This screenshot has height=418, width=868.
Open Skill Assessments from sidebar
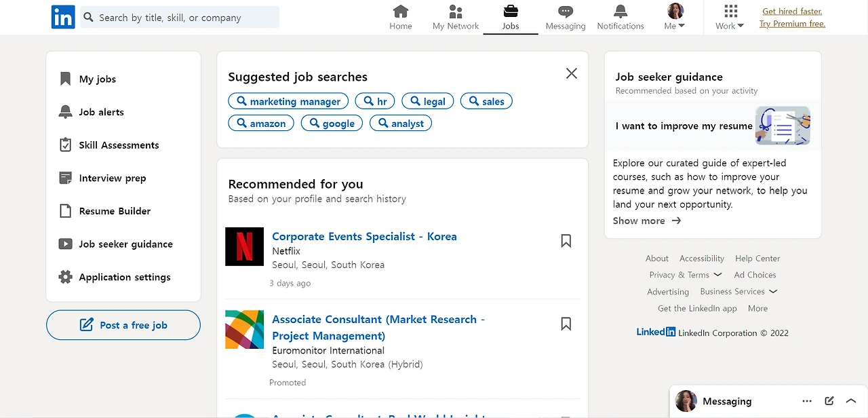(119, 145)
